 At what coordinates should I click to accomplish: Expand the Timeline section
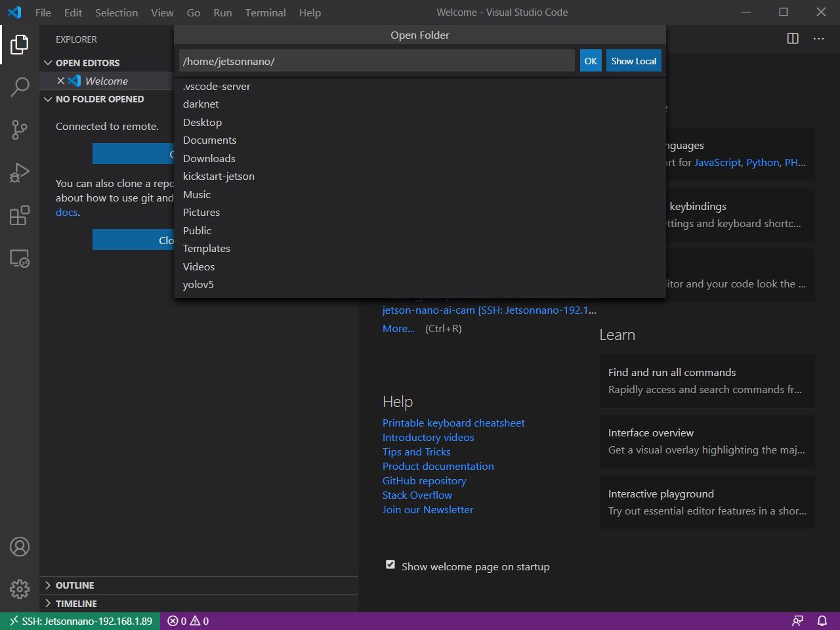pyautogui.click(x=47, y=604)
